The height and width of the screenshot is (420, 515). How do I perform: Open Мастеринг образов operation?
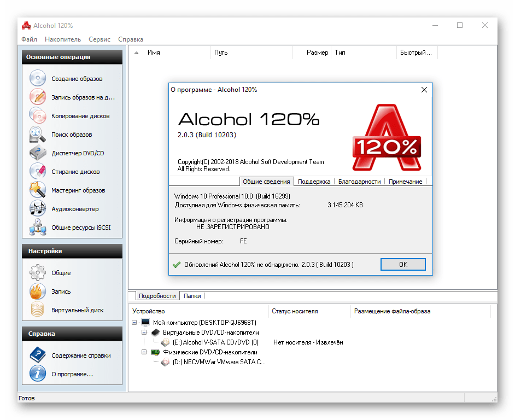pos(78,190)
